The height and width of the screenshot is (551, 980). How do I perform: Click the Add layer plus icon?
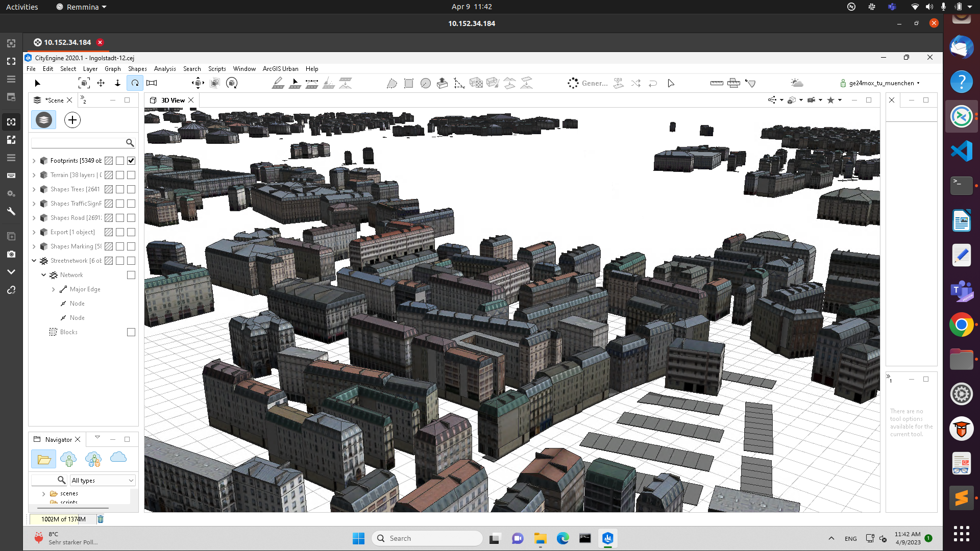72,120
